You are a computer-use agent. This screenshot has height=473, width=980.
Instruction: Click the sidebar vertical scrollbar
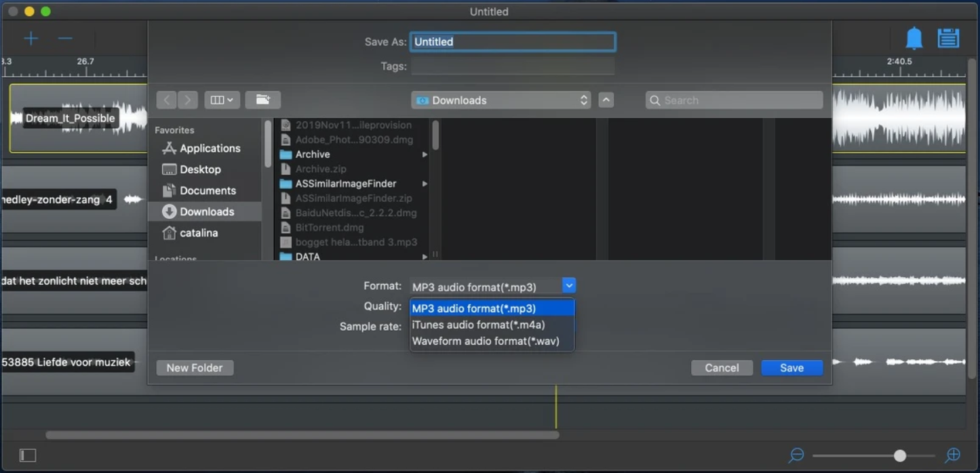tap(268, 144)
